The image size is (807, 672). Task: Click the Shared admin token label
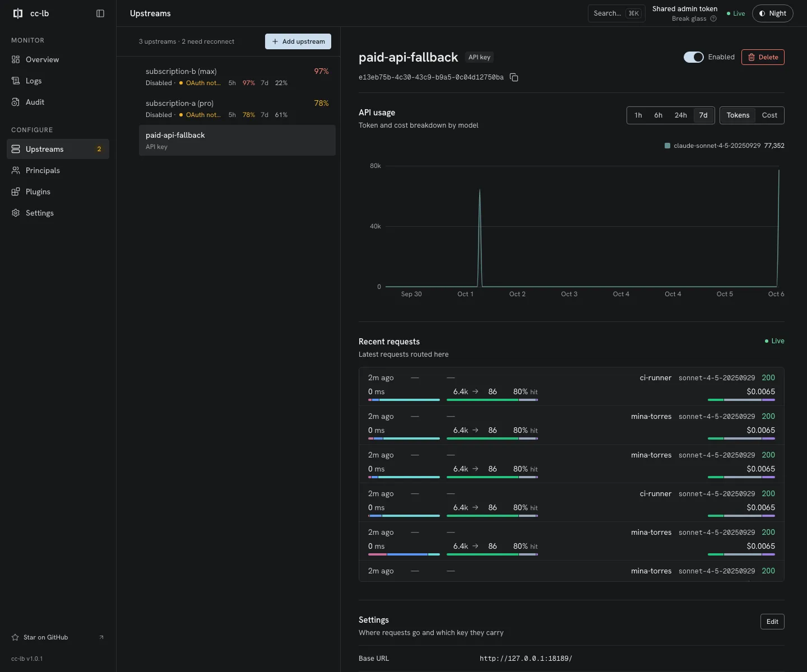[x=685, y=9]
